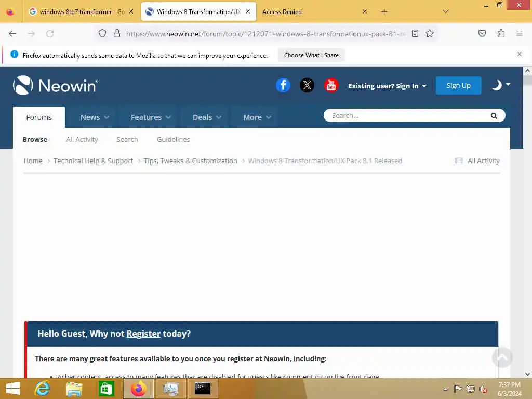
Task: Open Windows Store from taskbar
Action: point(106,389)
